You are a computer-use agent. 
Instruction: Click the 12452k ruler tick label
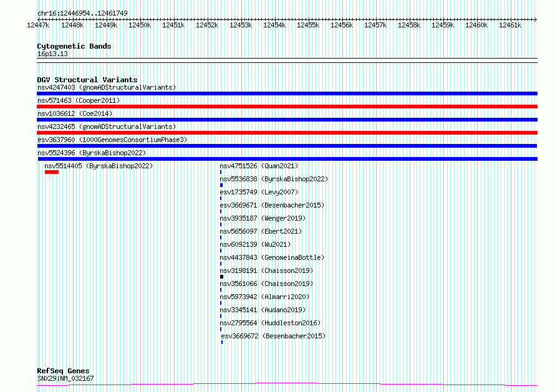(x=207, y=25)
